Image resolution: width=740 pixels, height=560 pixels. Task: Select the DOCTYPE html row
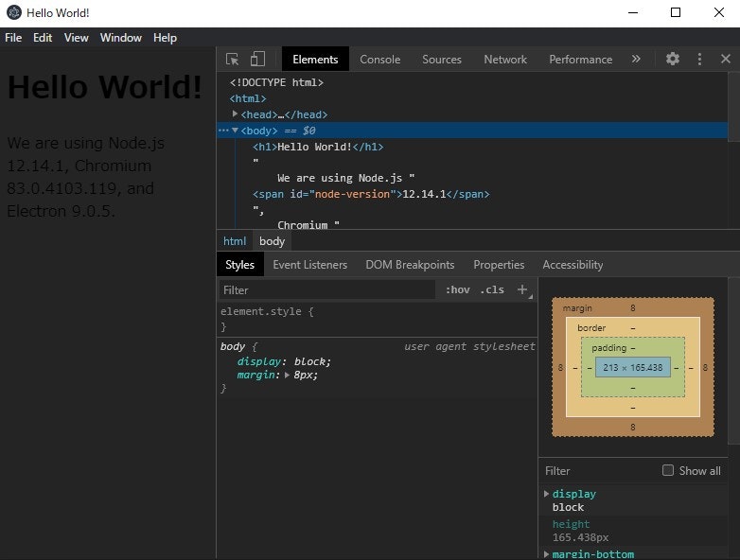coord(472,82)
